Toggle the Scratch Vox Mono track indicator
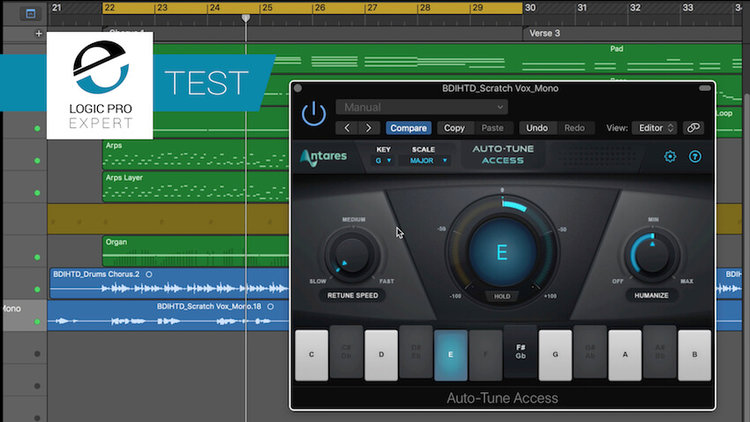Screen dimensions: 750x422 (x=37, y=322)
